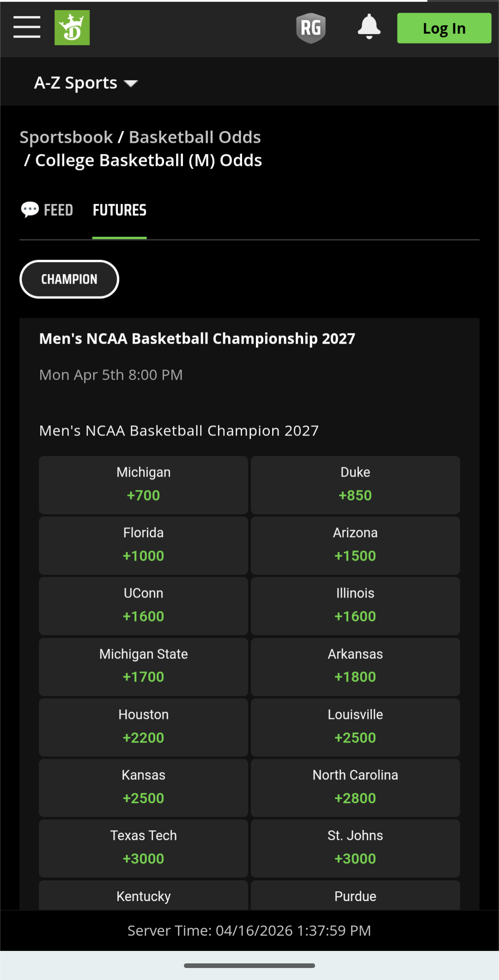Viewport: 499px width, 980px height.
Task: Tap Michigan State +1700 odds
Action: (x=143, y=666)
